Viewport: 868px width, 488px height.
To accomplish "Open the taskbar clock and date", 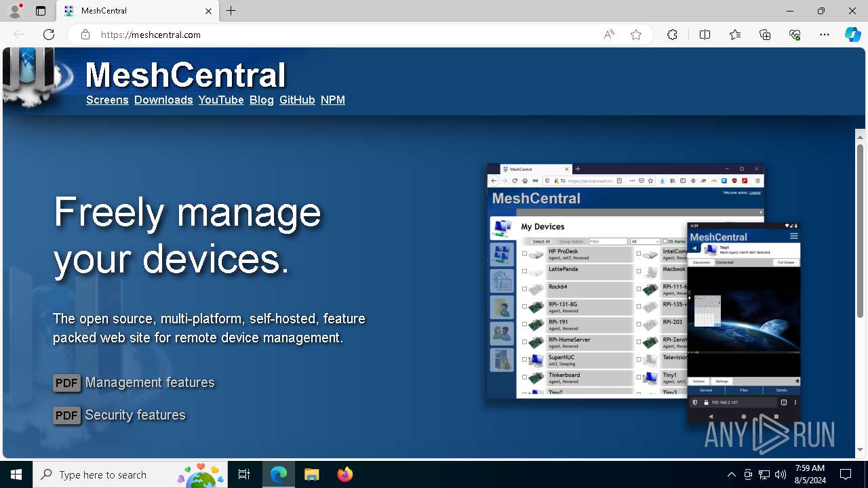I will [x=809, y=474].
